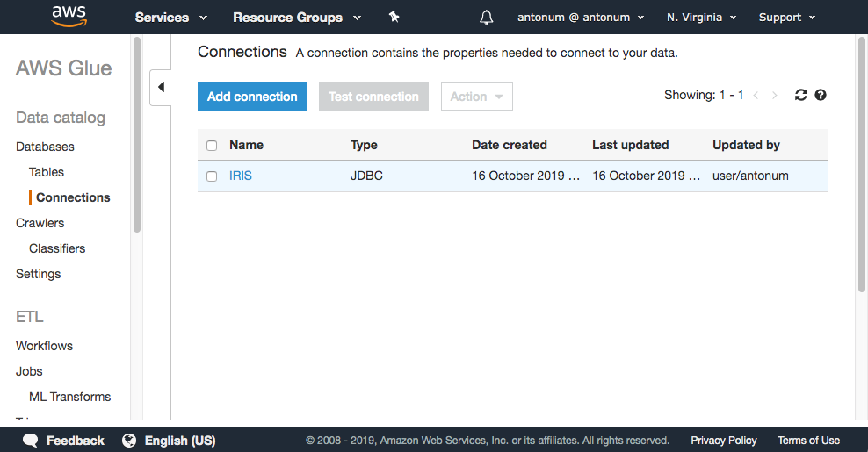Image resolution: width=868 pixels, height=452 pixels.
Task: Collapse the sidebar with the arrow tab
Action: pyautogui.click(x=161, y=87)
